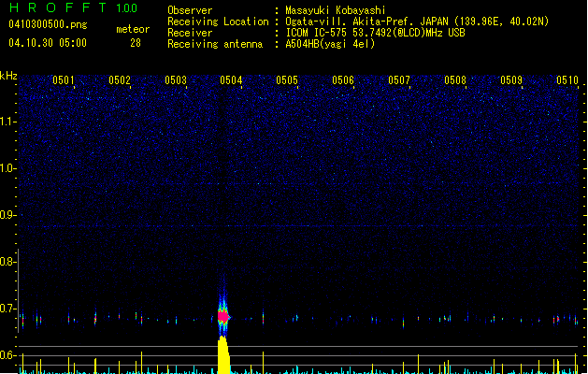Click the Observer label
The width and height of the screenshot is (588, 374).
pos(190,10)
